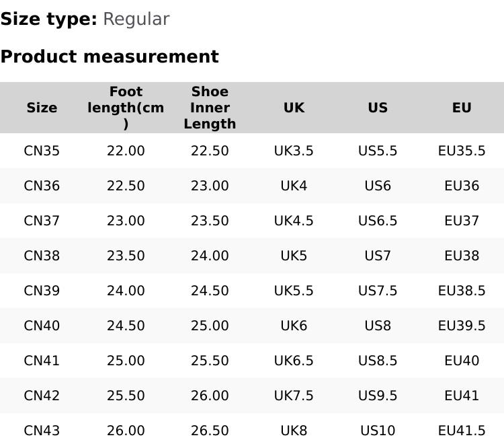Viewport: 504px width, 448px height.
Task: Select the UK3.5 cell
Action: (x=294, y=151)
